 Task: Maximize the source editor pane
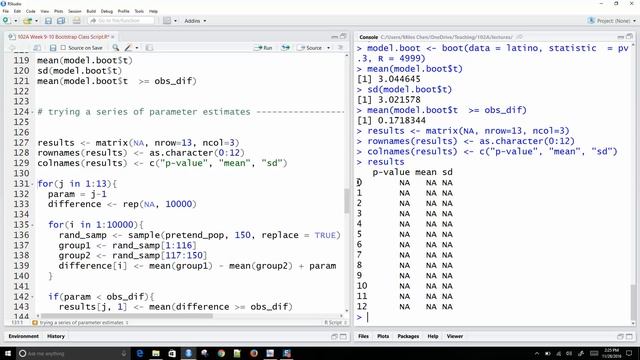coord(343,37)
